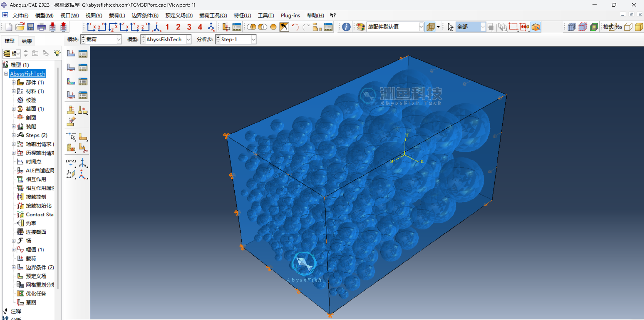Click the Undo arrow icon
The height and width of the screenshot is (320, 644).
pos(295,27)
